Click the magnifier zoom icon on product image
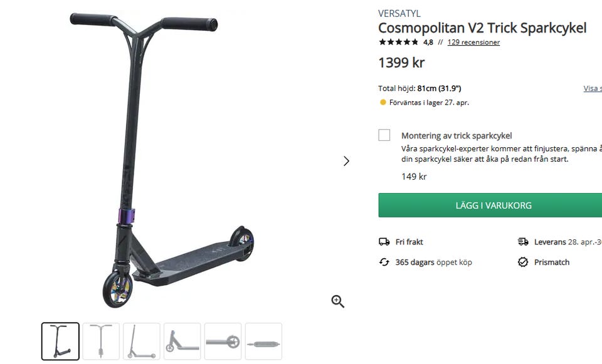Image resolution: width=602 pixels, height=364 pixels. (x=338, y=301)
